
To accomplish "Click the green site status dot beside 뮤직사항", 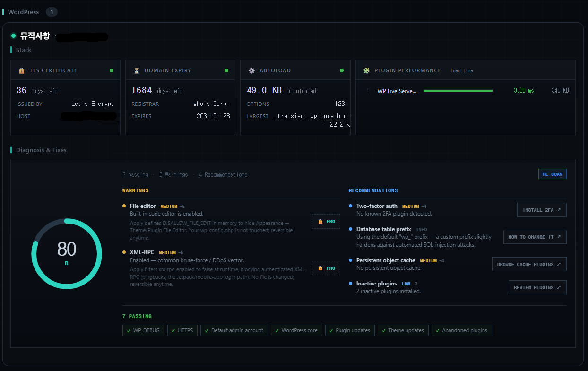I will tap(13, 36).
